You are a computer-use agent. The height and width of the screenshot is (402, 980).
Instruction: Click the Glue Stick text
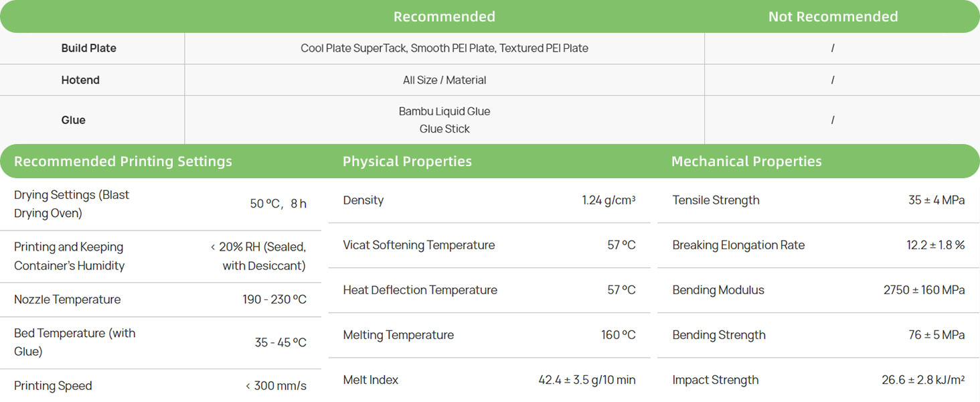(444, 129)
